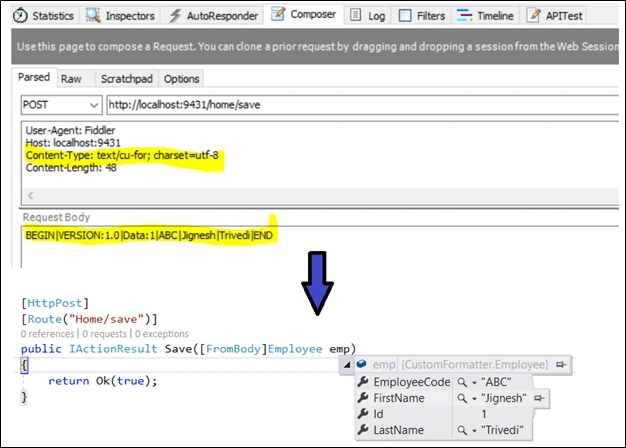Image resolution: width=626 pixels, height=448 pixels.
Task: Switch to the Filters tab
Action: 422,16
